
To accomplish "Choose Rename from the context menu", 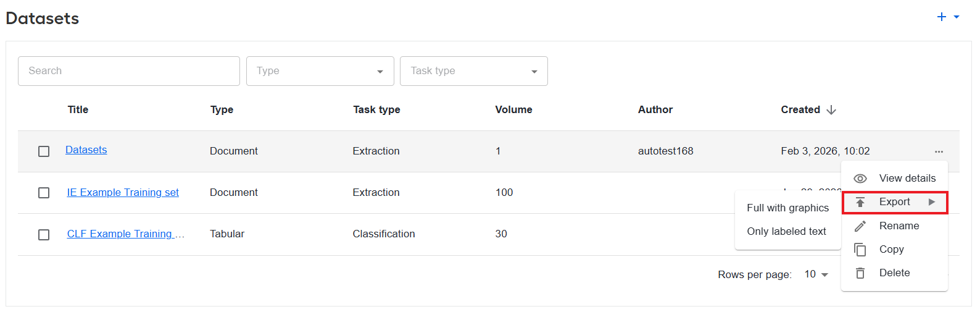I will click(895, 226).
